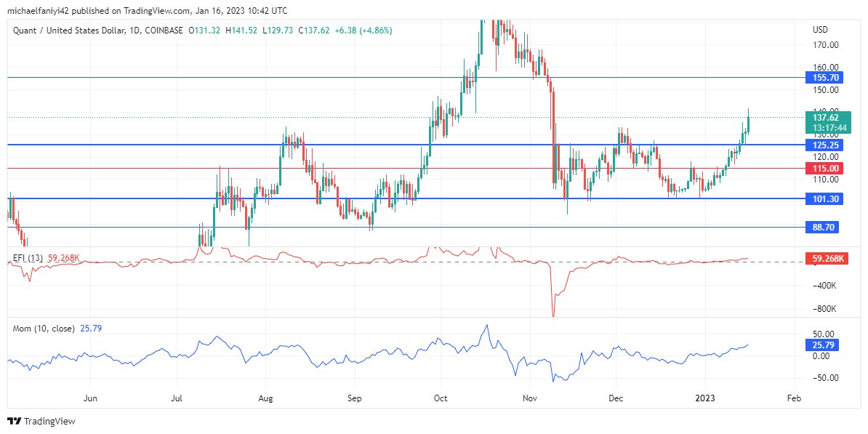Select the blue 88.70 price level label
The image size is (868, 434).
tap(822, 227)
